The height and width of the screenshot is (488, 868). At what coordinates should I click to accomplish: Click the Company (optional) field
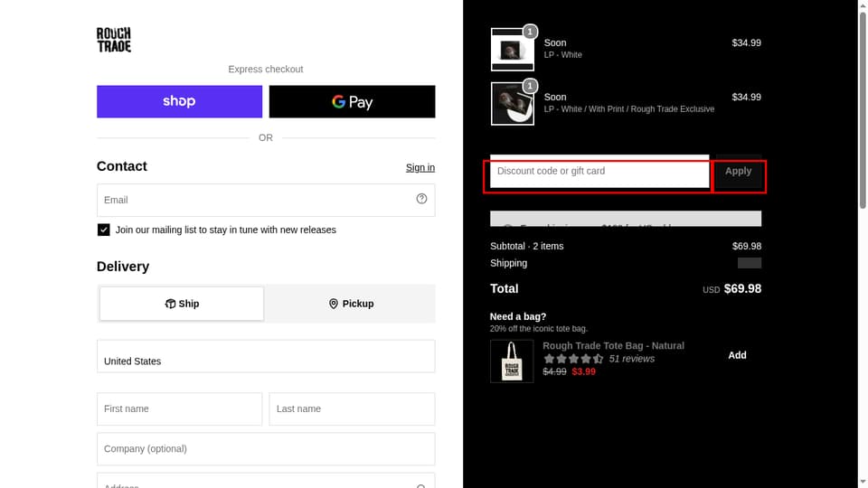click(x=266, y=449)
